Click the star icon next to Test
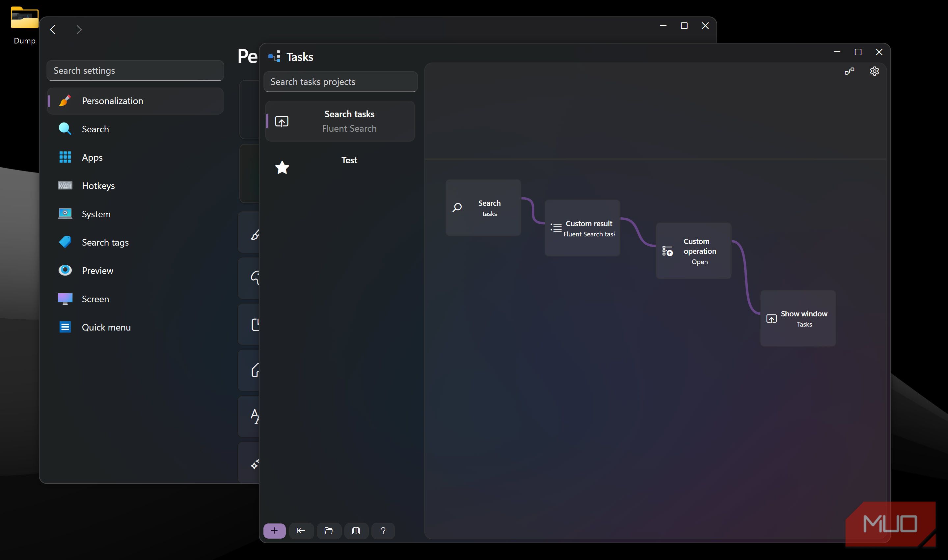 (x=282, y=167)
